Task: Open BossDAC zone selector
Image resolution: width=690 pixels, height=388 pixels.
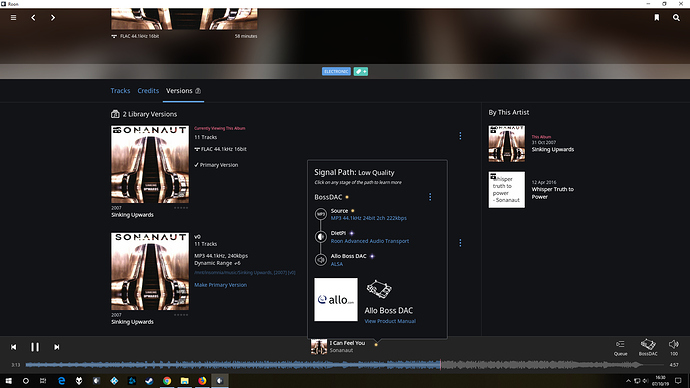Action: tap(648, 347)
